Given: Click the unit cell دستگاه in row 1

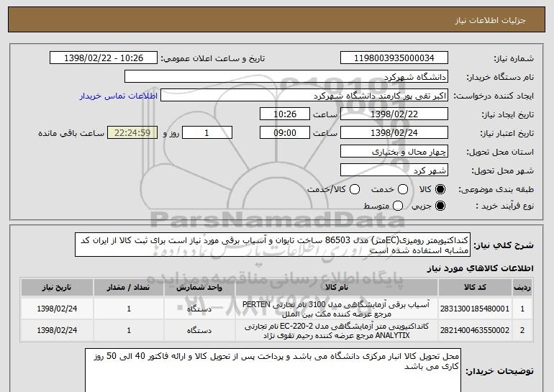Looking at the screenshot, I should coord(199,309).
